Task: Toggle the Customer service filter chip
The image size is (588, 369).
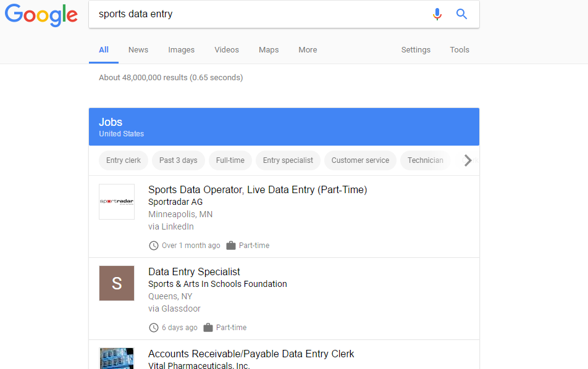Action: pyautogui.click(x=360, y=160)
